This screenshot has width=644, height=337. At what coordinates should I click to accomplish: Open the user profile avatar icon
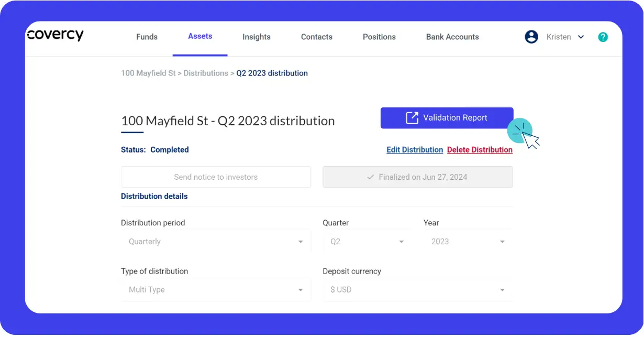(x=531, y=37)
